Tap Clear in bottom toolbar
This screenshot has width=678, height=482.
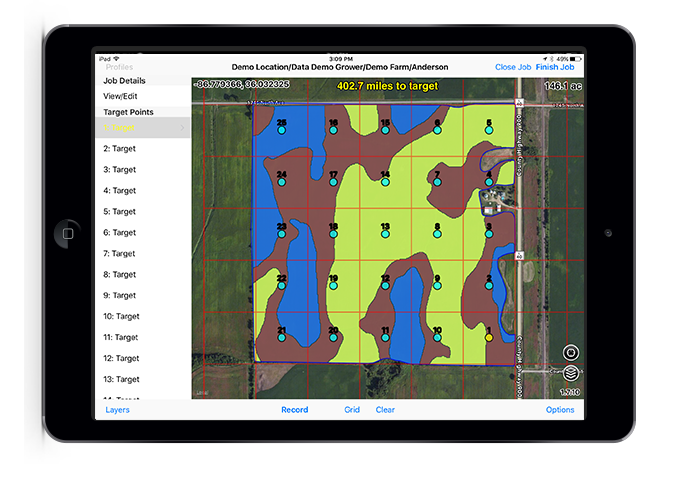[x=385, y=410]
